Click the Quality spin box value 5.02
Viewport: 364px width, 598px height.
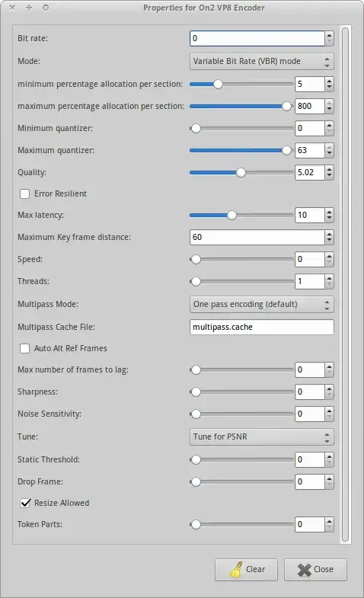pyautogui.click(x=310, y=172)
